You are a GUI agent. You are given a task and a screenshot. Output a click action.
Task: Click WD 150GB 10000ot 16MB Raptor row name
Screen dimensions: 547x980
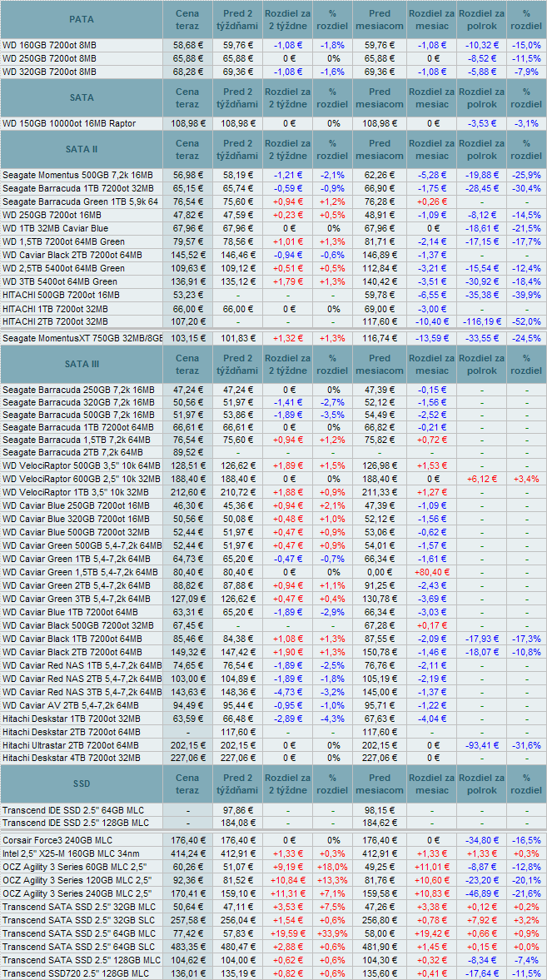pyautogui.click(x=69, y=124)
